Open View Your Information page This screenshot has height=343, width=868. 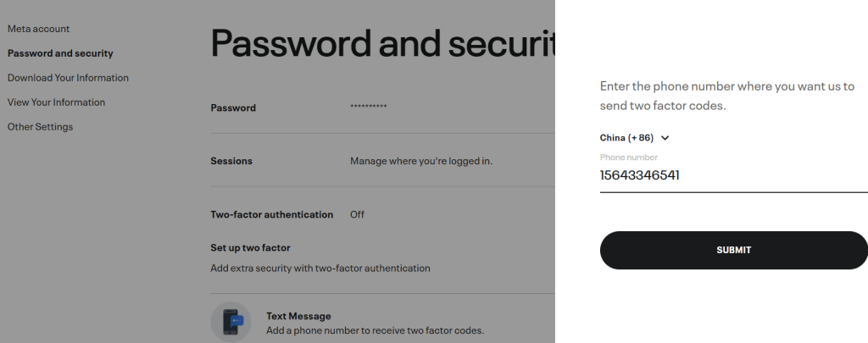coord(56,102)
